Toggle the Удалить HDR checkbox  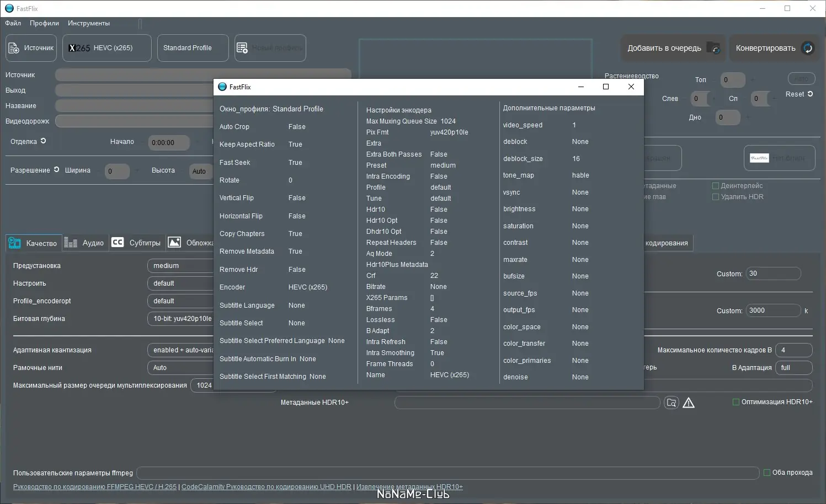click(716, 197)
